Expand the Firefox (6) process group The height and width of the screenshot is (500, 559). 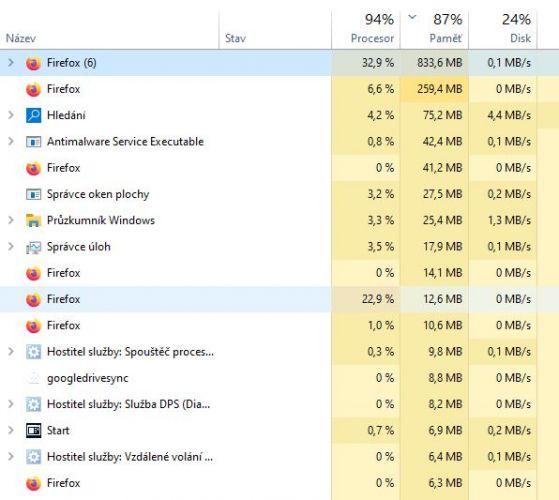[x=11, y=63]
